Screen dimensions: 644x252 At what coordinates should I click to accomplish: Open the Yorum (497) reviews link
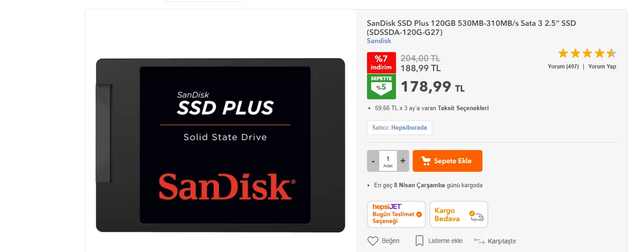(563, 67)
